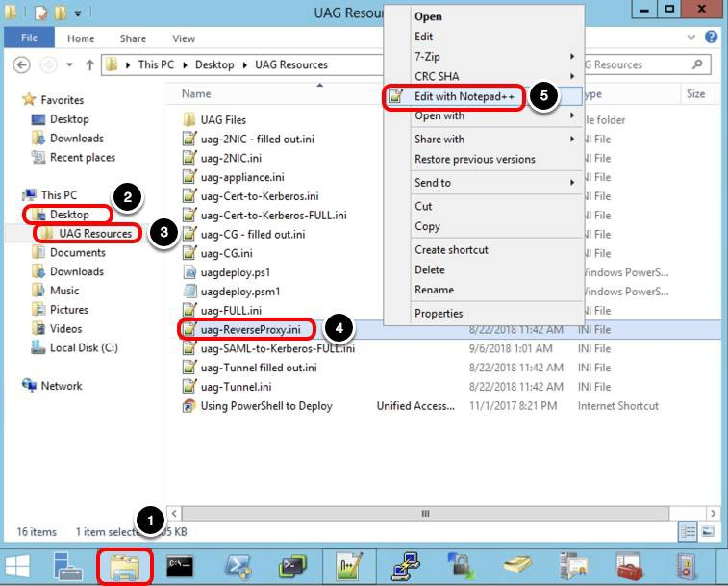The width and height of the screenshot is (728, 586).
Task: Launch PowerShell from the taskbar
Action: point(238,567)
